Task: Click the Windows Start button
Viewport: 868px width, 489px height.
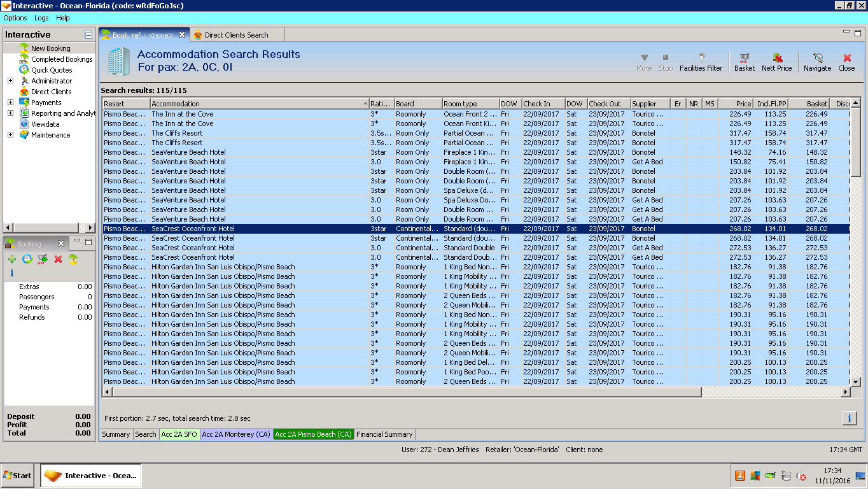Action: coord(18,476)
